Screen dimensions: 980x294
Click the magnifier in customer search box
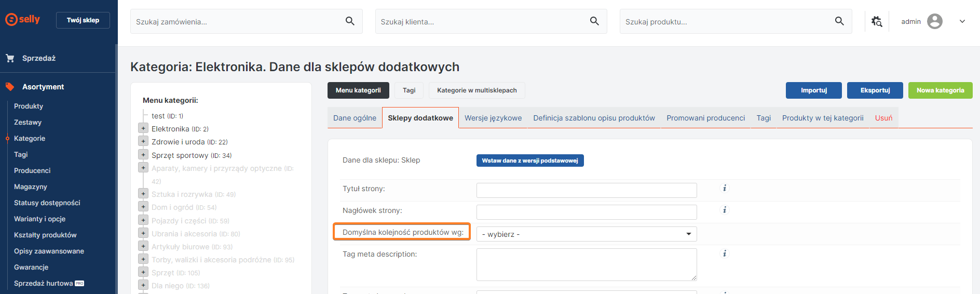(594, 21)
